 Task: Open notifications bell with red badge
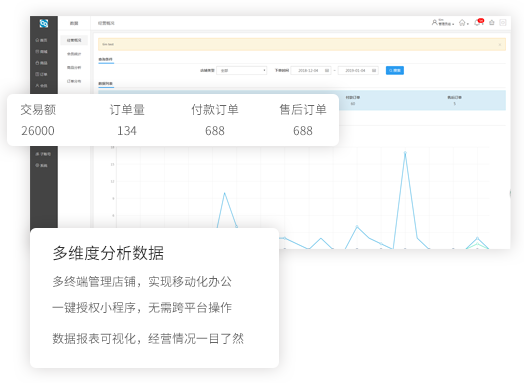pos(479,22)
